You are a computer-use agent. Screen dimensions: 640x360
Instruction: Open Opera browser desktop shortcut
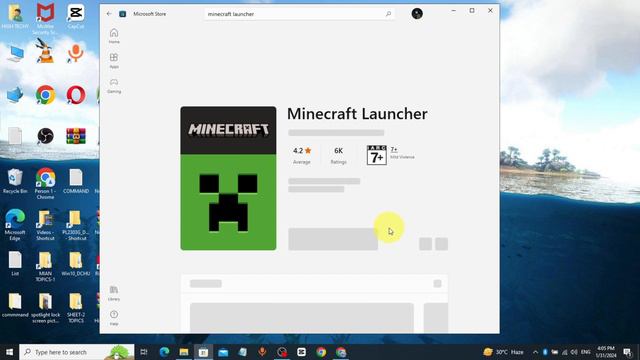[76, 95]
